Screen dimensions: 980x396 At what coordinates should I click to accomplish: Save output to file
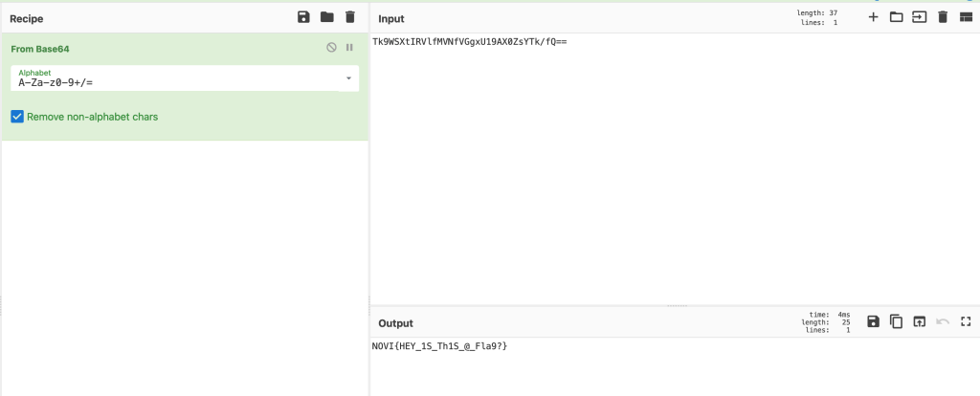click(873, 321)
